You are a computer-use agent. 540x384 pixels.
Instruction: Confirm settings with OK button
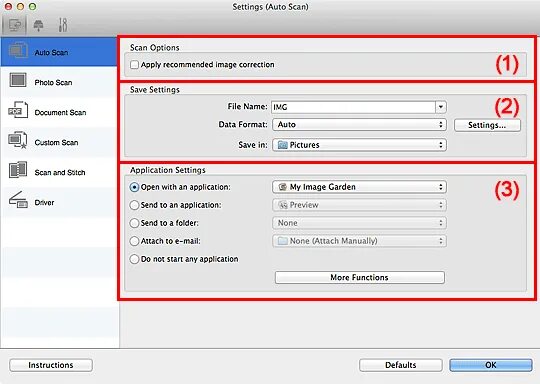(x=491, y=365)
